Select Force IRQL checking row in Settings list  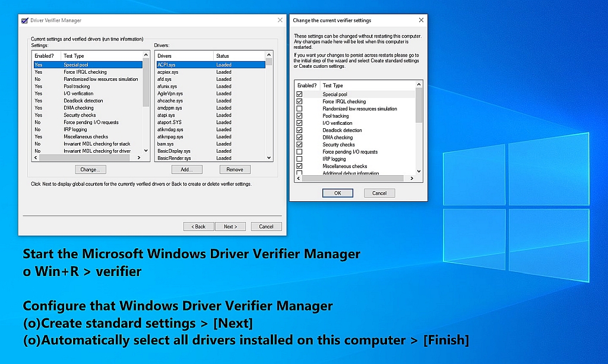coord(88,72)
